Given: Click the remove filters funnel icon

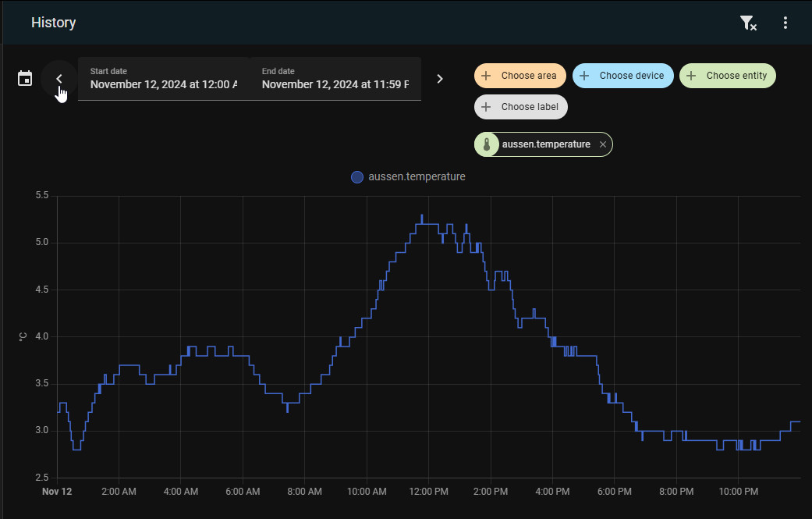Looking at the screenshot, I should click(747, 23).
